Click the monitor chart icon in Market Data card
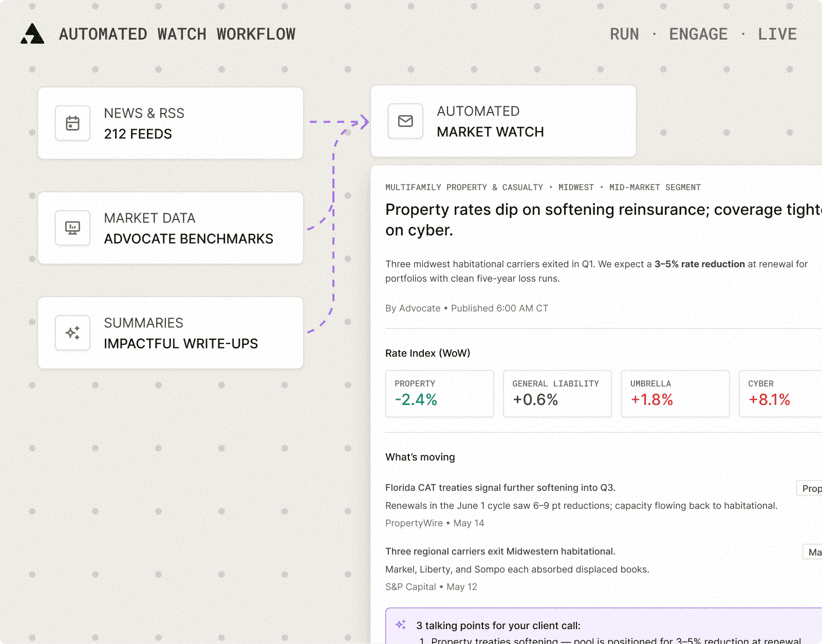Screen dimensions: 822x644 (72, 228)
